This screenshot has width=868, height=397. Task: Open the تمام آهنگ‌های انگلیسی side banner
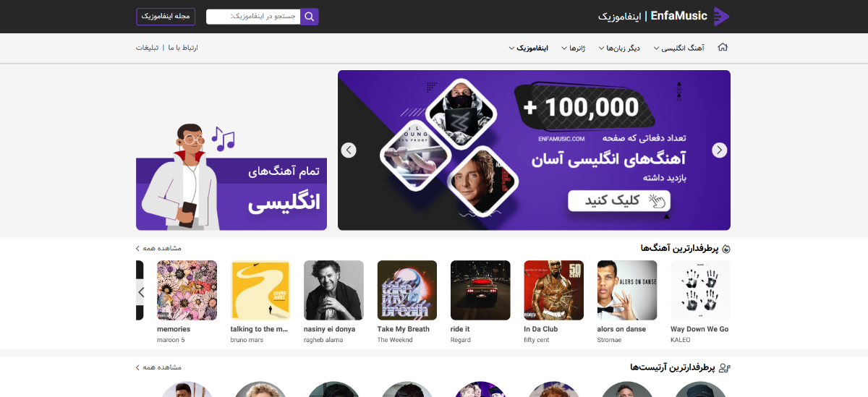click(231, 177)
